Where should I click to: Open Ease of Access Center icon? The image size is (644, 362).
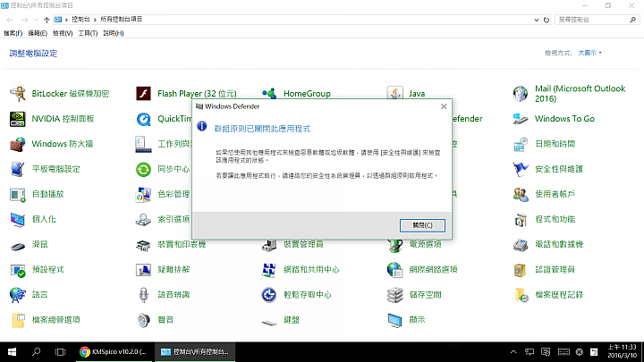(269, 295)
